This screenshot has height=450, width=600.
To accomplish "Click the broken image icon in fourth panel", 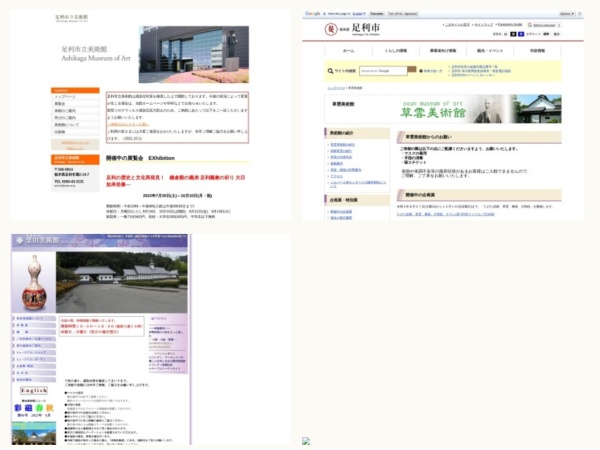I will [306, 441].
